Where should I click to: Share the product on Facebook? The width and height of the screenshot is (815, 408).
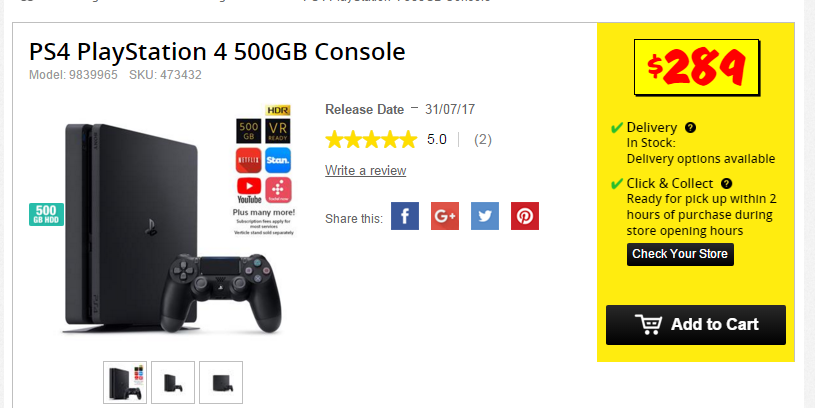[x=405, y=216]
